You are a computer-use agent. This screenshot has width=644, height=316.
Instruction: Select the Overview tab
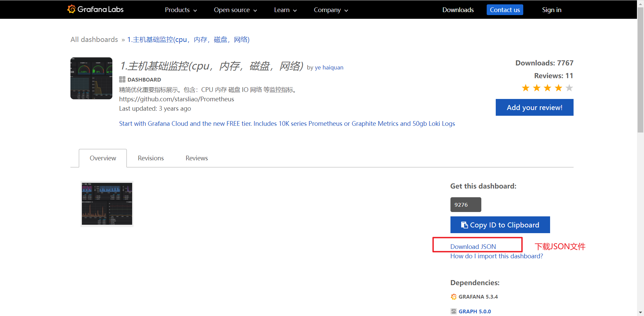(x=103, y=158)
